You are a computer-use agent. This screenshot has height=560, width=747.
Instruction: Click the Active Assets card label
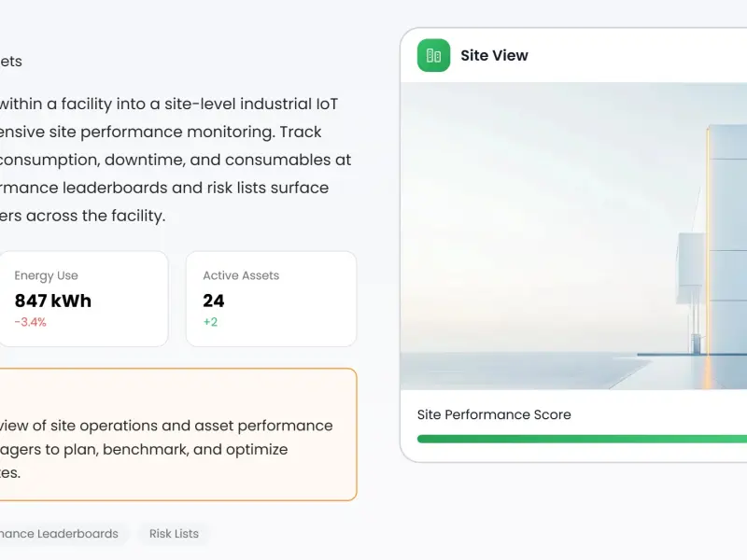coord(241,275)
